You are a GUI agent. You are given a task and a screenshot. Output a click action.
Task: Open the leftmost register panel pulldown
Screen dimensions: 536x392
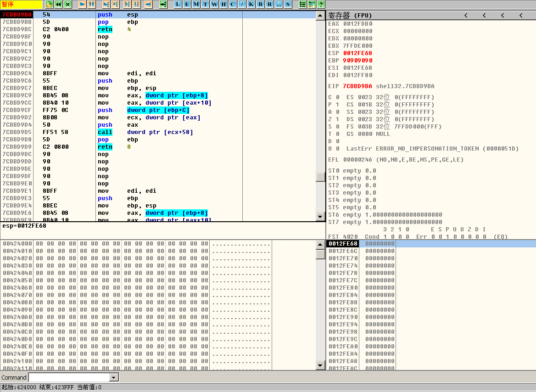pos(465,15)
